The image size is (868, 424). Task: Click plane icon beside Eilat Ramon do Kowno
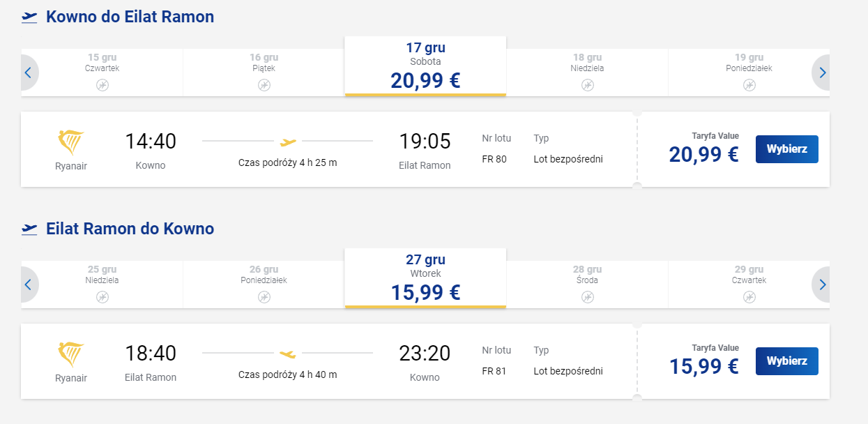pyautogui.click(x=29, y=229)
